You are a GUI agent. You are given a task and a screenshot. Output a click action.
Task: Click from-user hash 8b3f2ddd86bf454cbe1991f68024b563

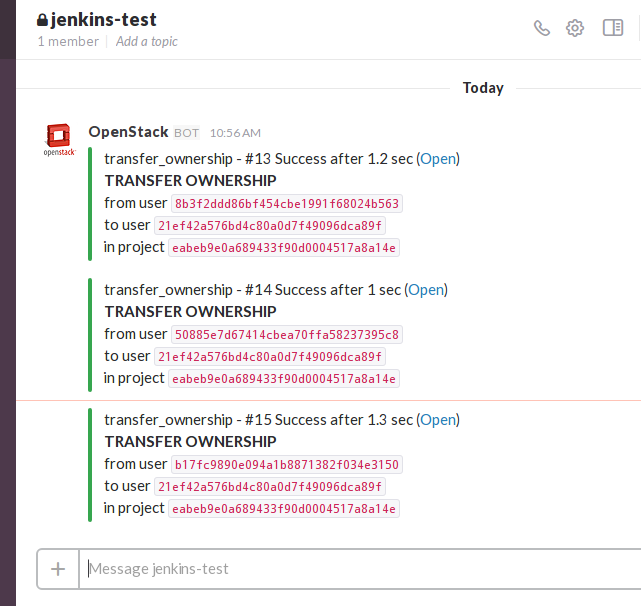[287, 204]
